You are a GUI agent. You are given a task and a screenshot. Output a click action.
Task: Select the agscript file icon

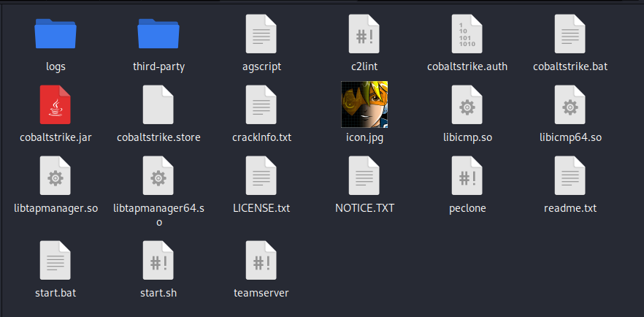[261, 34]
